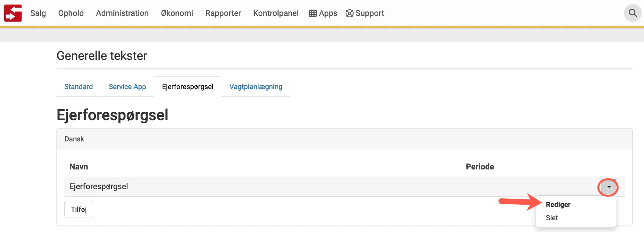Choose Slet from the dropdown menu
Viewport: 644px width, 232px height.
click(552, 218)
